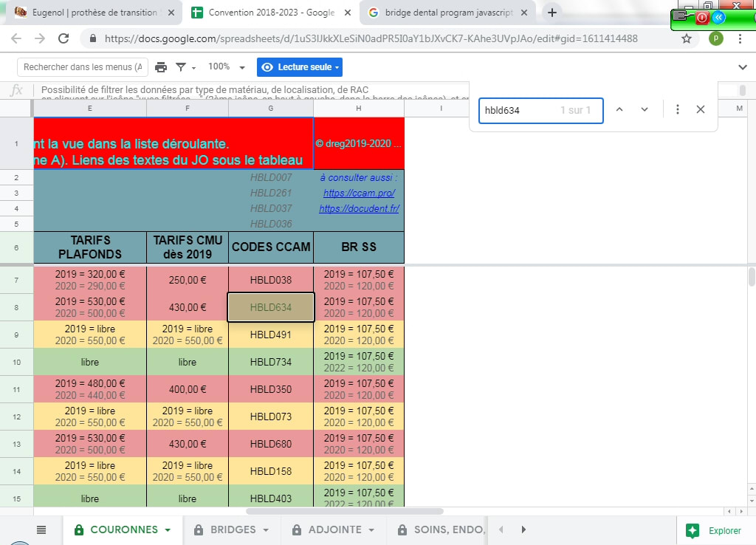Open find bar more options menu

click(x=677, y=109)
